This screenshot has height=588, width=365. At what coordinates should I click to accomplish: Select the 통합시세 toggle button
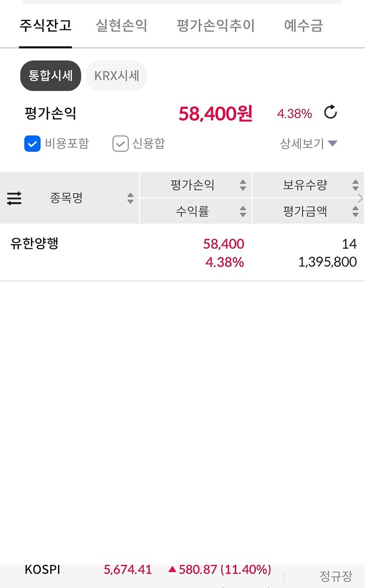point(50,75)
